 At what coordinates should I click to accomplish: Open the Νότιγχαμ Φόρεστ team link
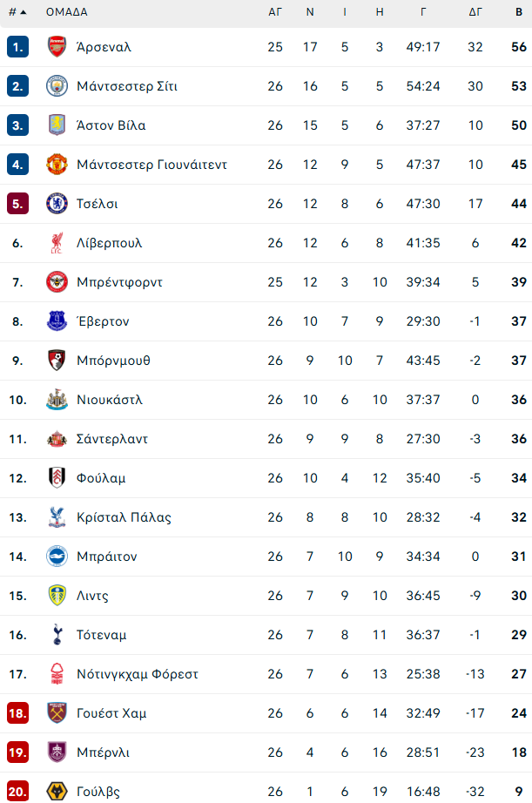(x=138, y=674)
